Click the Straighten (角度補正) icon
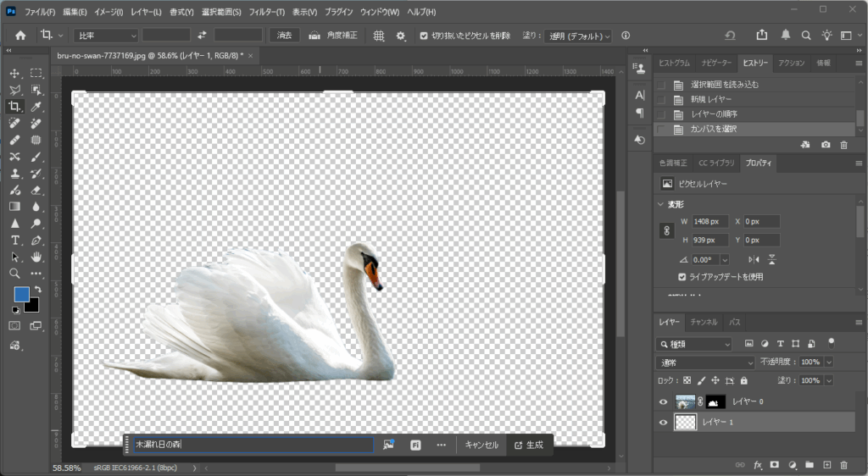 pos(314,36)
